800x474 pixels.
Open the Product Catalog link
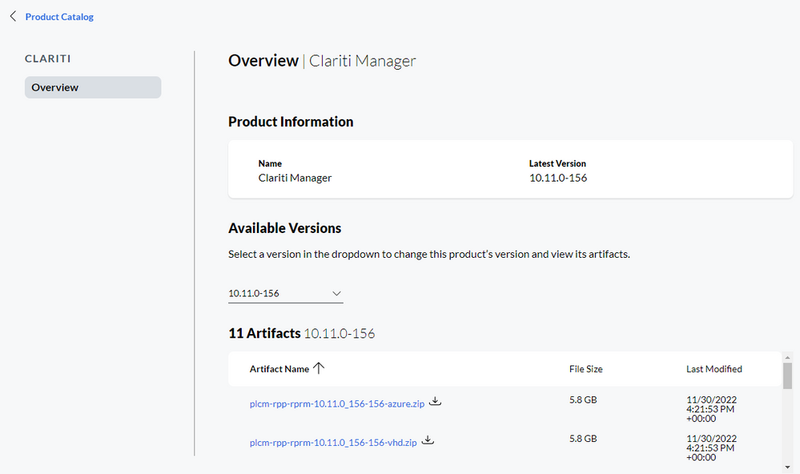click(59, 17)
